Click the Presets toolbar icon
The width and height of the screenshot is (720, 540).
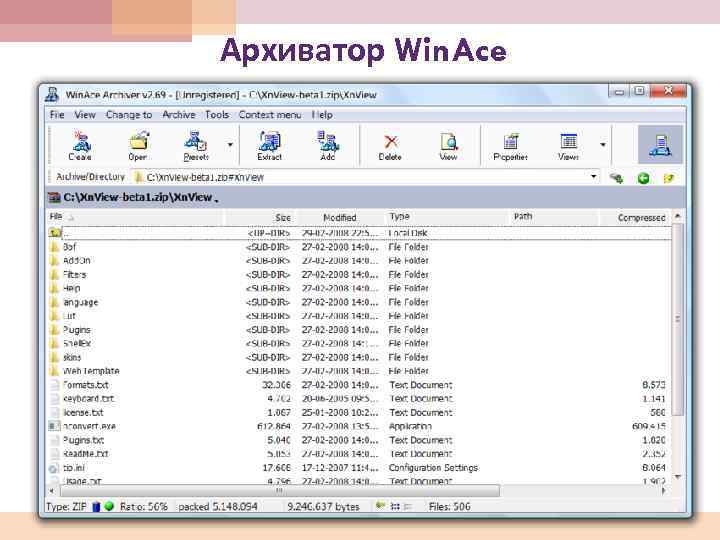click(x=196, y=146)
